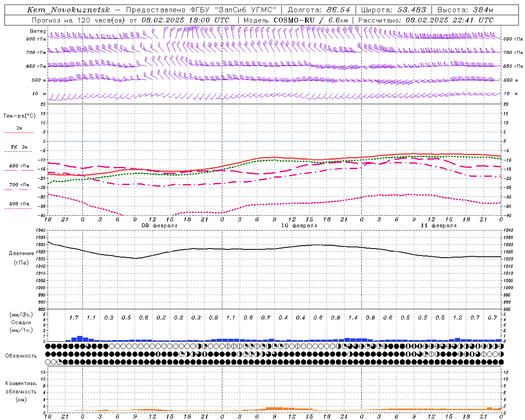Click the station name Kem_Novokuznetsk

(x=68, y=10)
